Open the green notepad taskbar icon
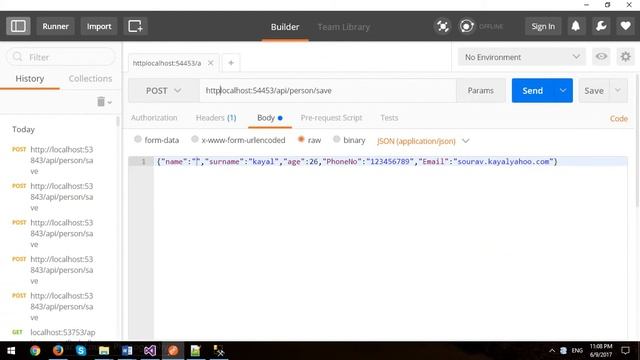This screenshot has height=360, width=640. click(196, 351)
